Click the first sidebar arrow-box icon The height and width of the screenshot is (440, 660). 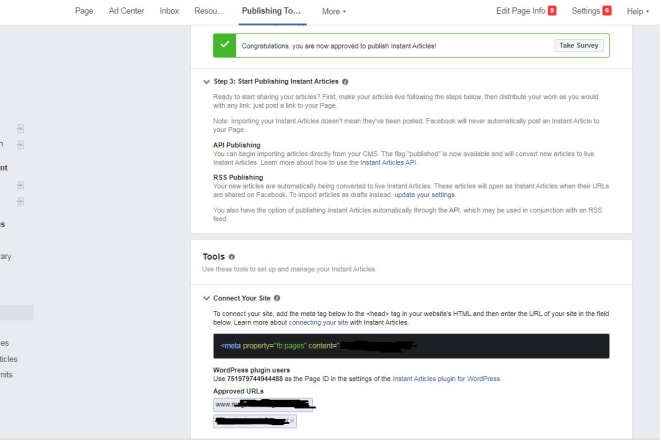point(20,128)
